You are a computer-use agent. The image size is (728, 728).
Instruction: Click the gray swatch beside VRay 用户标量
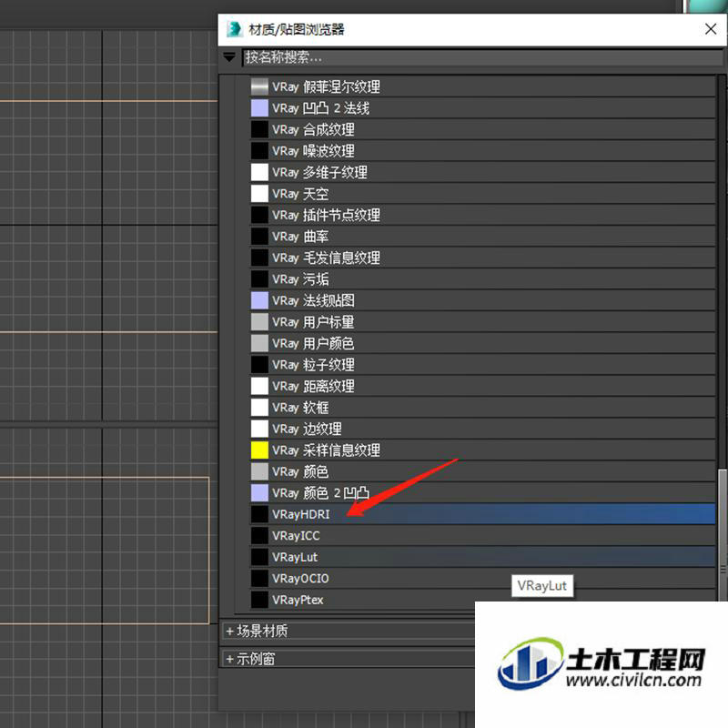click(x=259, y=322)
